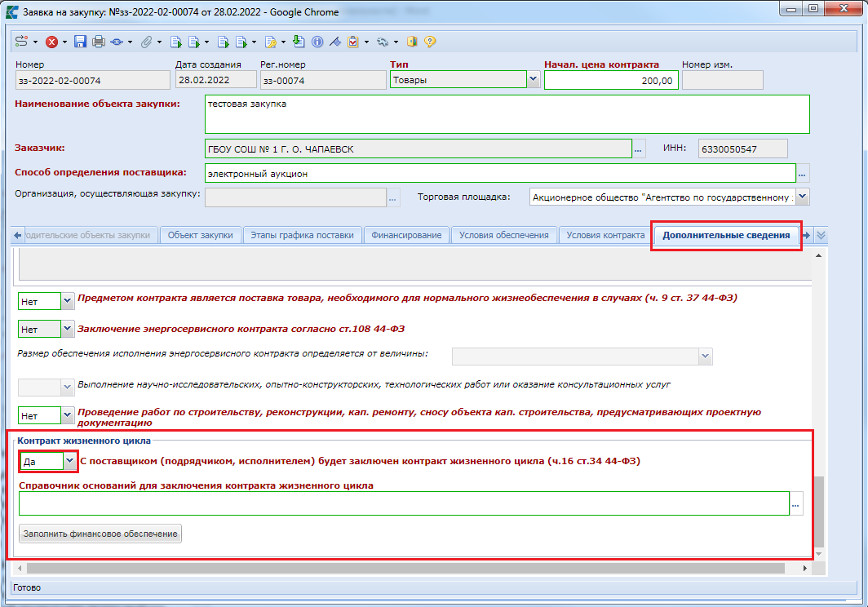The width and height of the screenshot is (868, 607).
Task: Click the 'Наименование объекта закупки' text field
Action: click(x=507, y=114)
